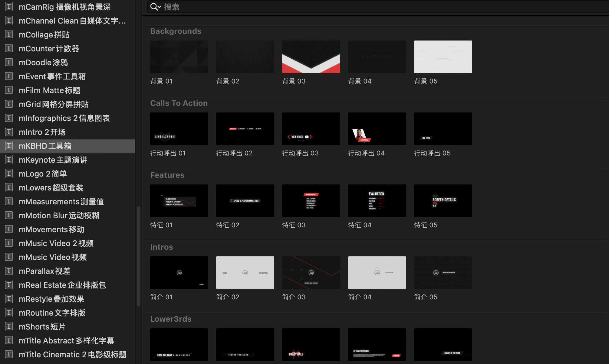Image resolution: width=609 pixels, height=364 pixels.
Task: Select Jesse Goldman lower third thumbnail
Action: (179, 345)
